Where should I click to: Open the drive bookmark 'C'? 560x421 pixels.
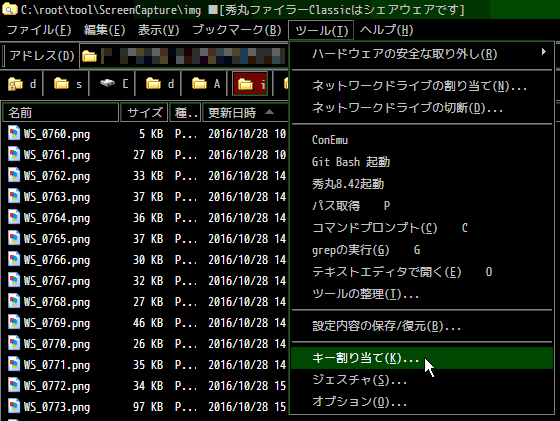tap(114, 84)
